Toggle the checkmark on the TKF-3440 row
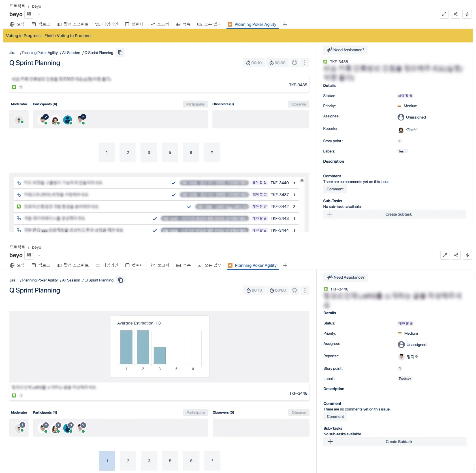Viewport: 476px width, 473px height. pyautogui.click(x=173, y=183)
